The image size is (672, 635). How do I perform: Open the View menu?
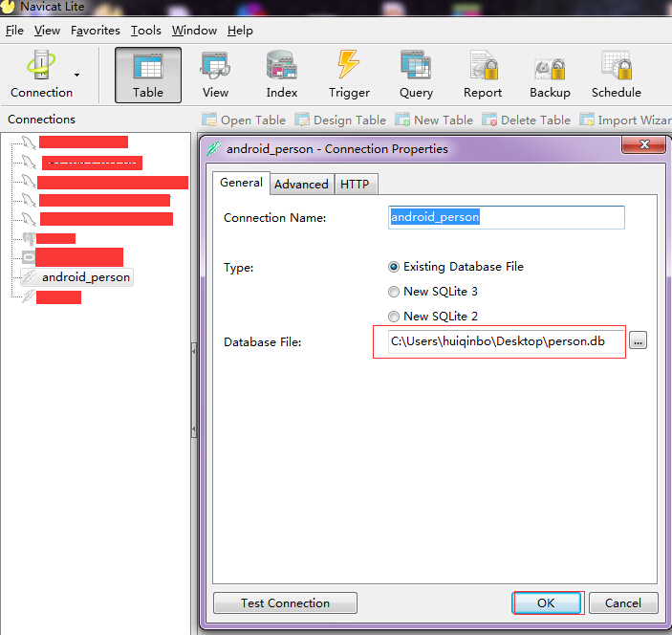47,31
